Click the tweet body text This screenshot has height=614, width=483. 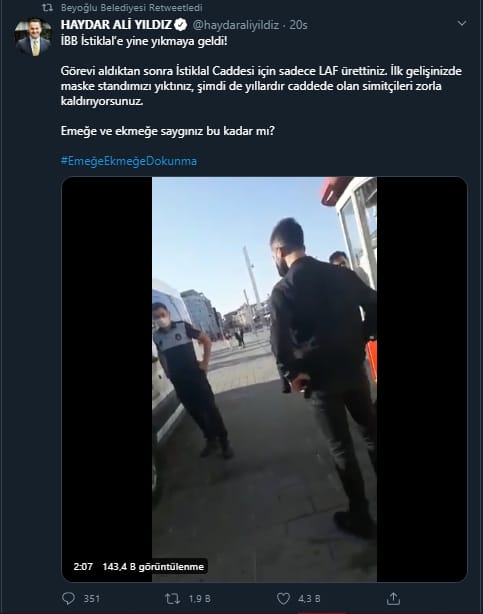click(261, 86)
